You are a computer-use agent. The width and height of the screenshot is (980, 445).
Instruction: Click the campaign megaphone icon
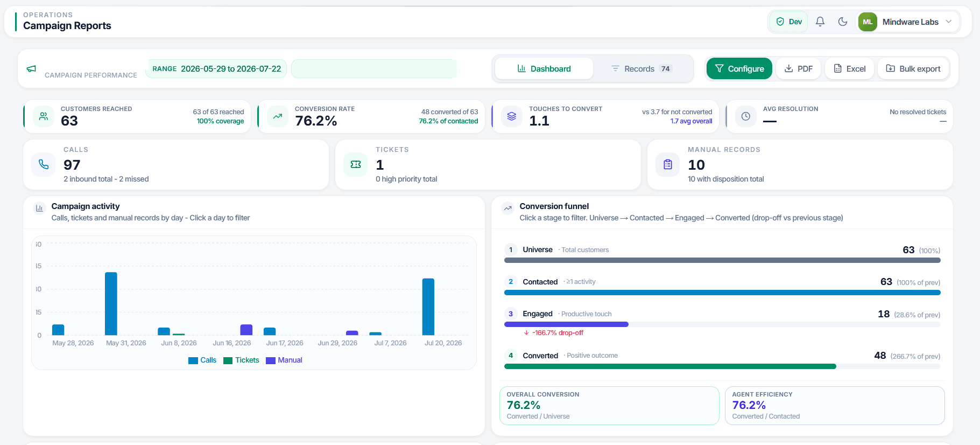[x=31, y=69]
